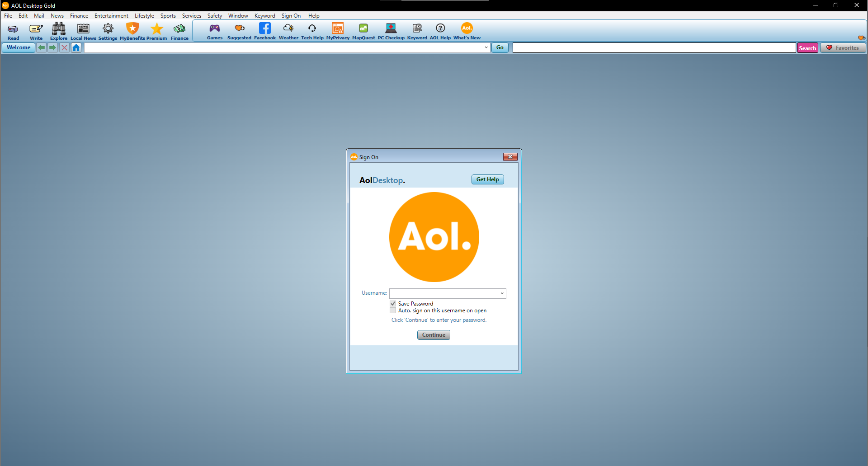Open MyPrivacy settings
Viewport: 868px width, 466px height.
click(x=338, y=31)
